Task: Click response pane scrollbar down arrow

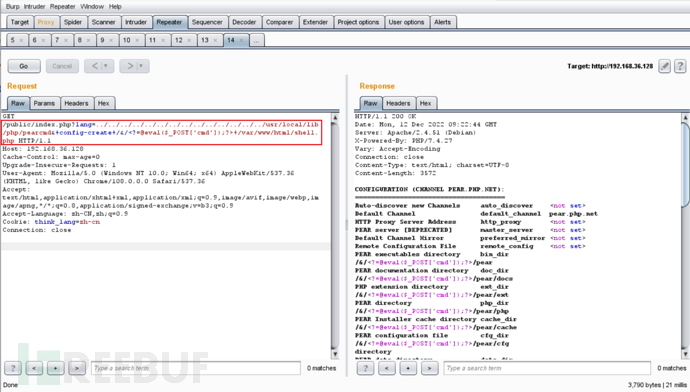Action: point(685,354)
